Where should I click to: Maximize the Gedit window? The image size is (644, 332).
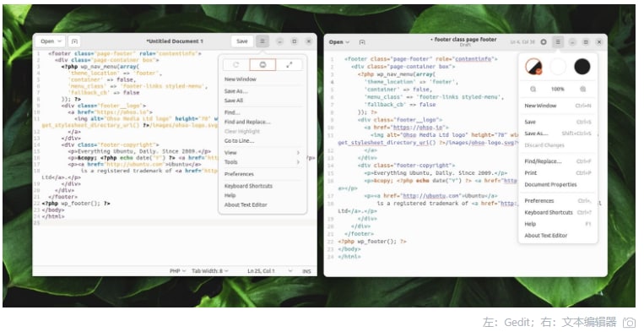(x=294, y=41)
